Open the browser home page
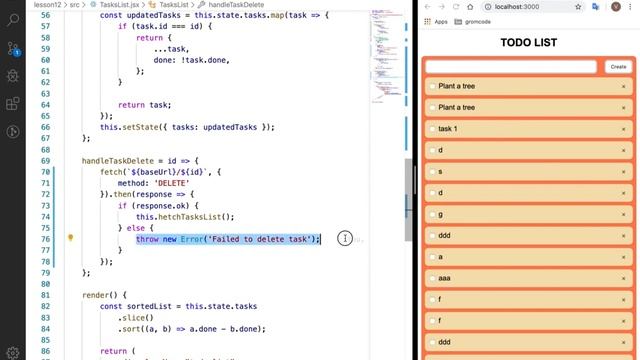The width and height of the screenshot is (640, 360). (470, 7)
